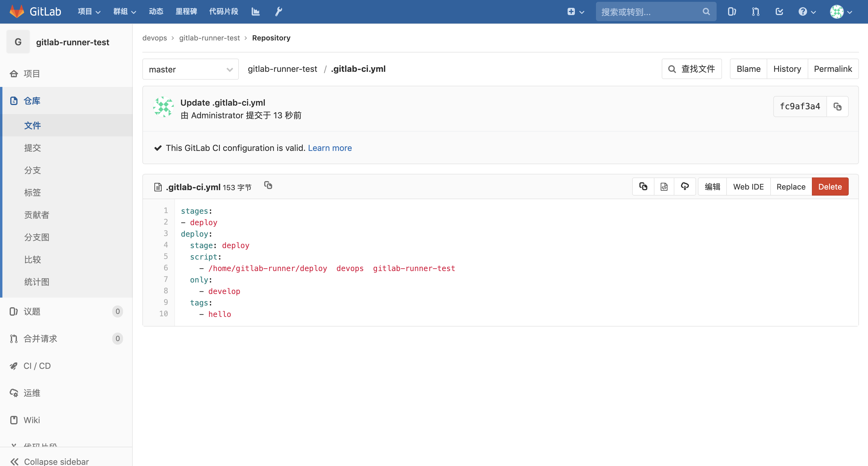Screen dimensions: 868x466
Task: Follow the Learn more link
Action: coord(330,148)
